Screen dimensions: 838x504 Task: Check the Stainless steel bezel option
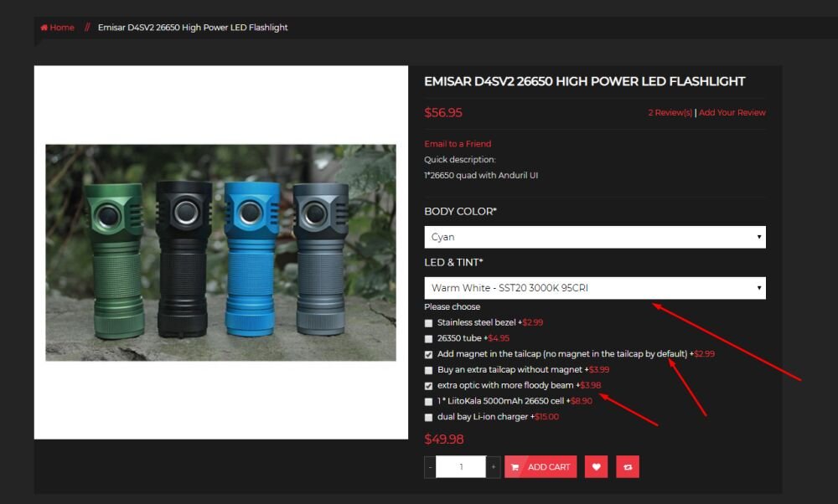coord(428,323)
